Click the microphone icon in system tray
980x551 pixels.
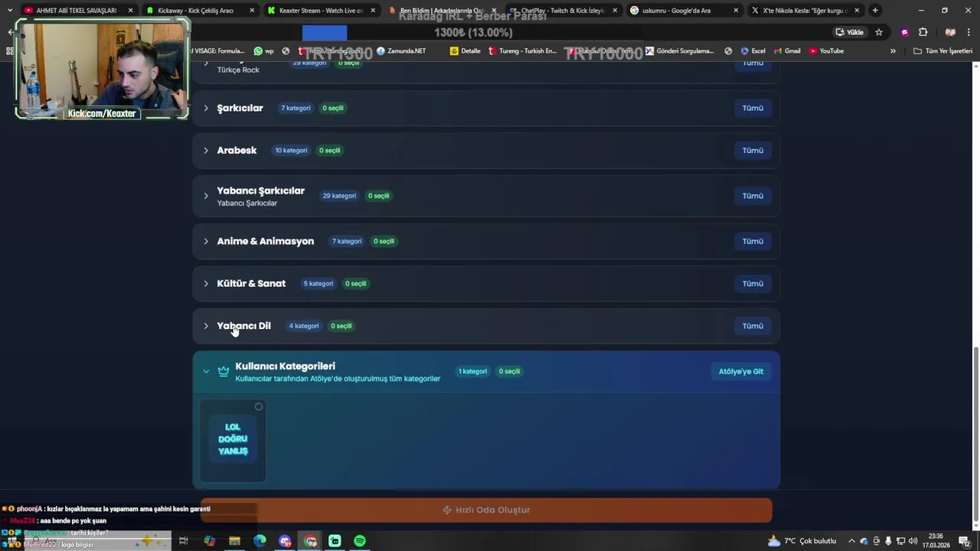pyautogui.click(x=888, y=541)
